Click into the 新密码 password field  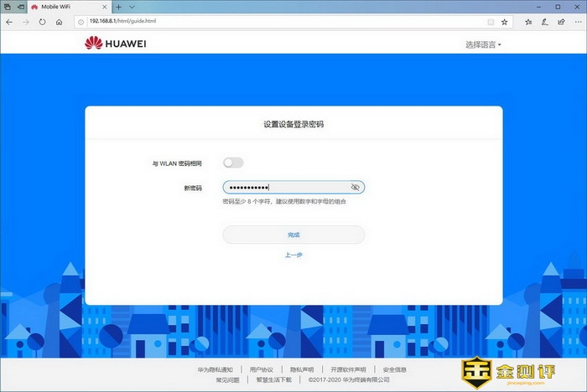click(285, 188)
